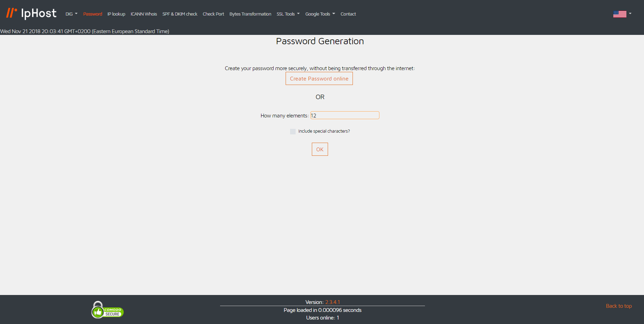The width and height of the screenshot is (644, 324).
Task: Focus the How many elements field
Action: click(345, 115)
